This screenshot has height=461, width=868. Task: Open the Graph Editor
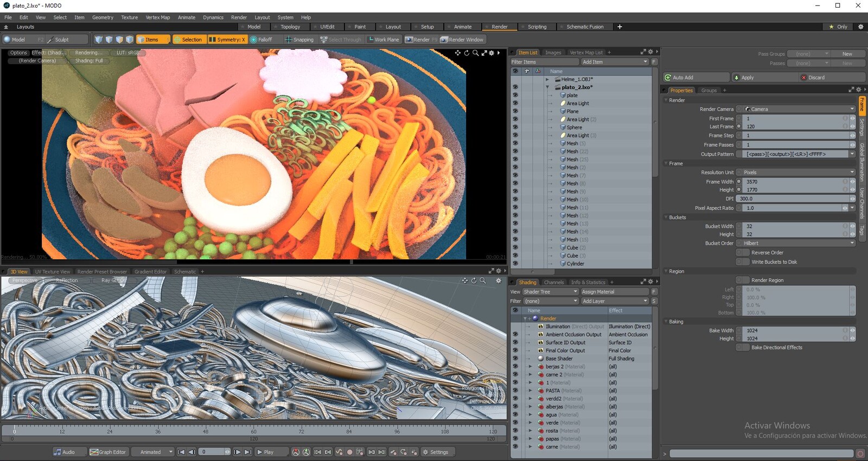coord(108,452)
